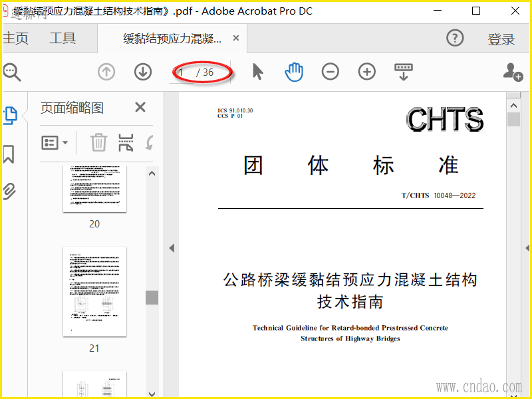The height and width of the screenshot is (399, 532).
Task: Close the open document tab
Action: (236, 39)
